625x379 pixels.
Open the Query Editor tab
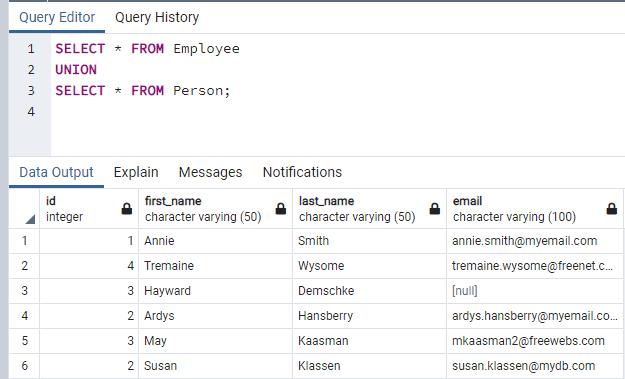tap(57, 17)
